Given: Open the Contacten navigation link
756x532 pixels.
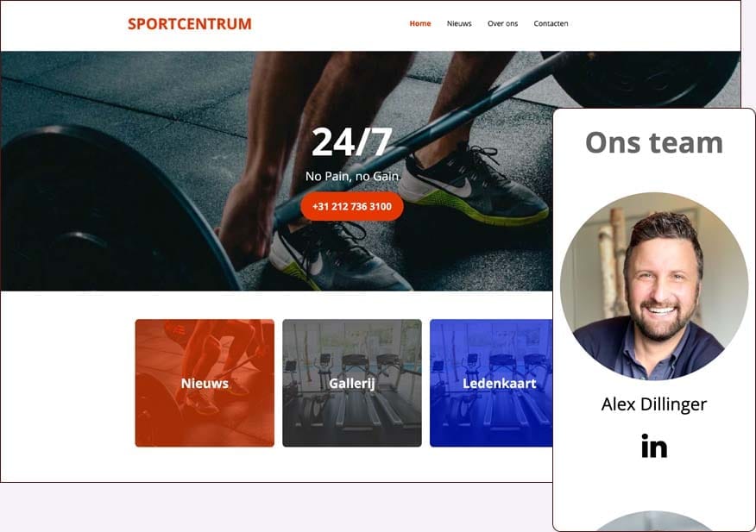Looking at the screenshot, I should coord(551,23).
